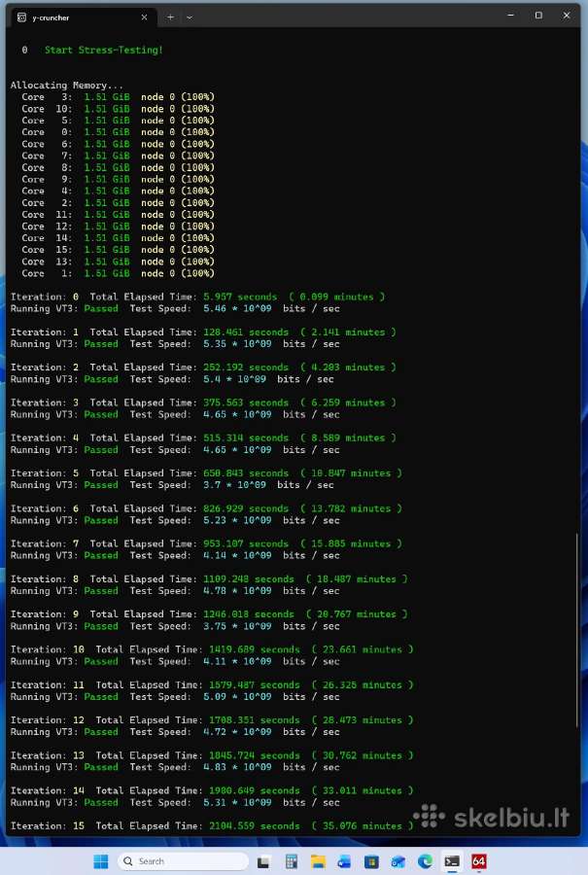Click the "5.957 seconds" elapsed time value
This screenshot has width=588, height=875.
240,297
